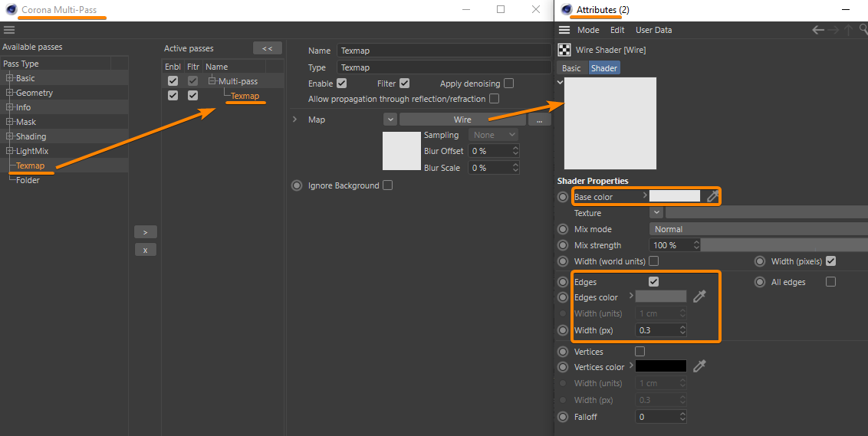Open the Edit menu in Attributes
The height and width of the screenshot is (436, 868).
pos(617,30)
